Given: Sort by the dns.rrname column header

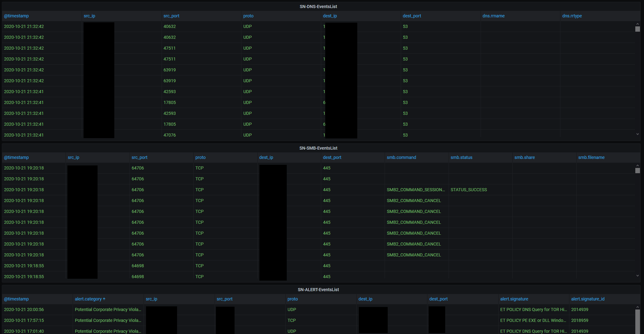Looking at the screenshot, I should [494, 16].
